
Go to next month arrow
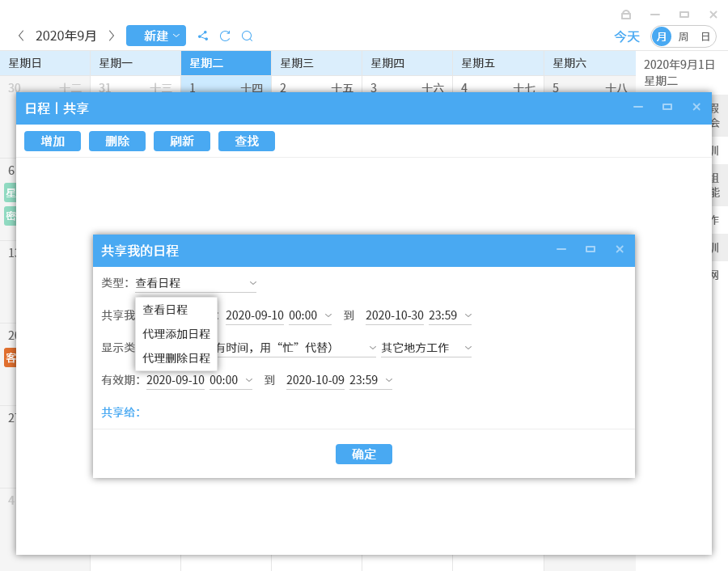pos(112,36)
